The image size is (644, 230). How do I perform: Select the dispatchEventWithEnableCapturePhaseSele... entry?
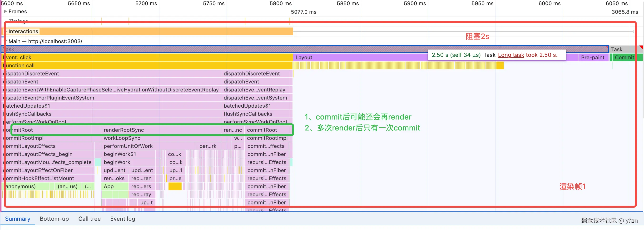(x=112, y=90)
